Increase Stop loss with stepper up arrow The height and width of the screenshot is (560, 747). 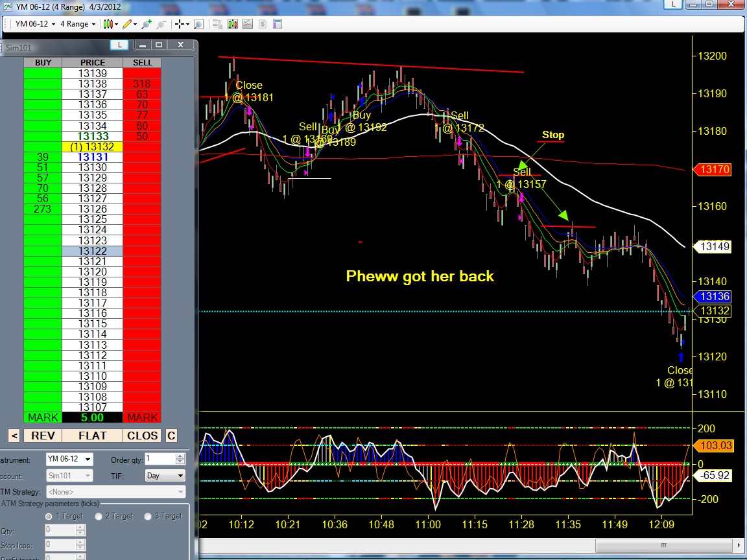tap(80, 542)
